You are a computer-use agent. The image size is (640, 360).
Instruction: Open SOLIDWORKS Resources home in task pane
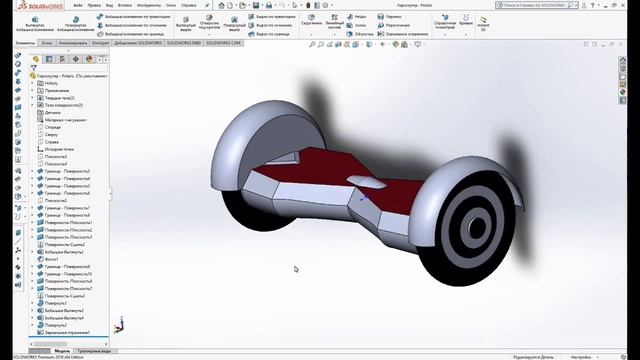(x=622, y=60)
